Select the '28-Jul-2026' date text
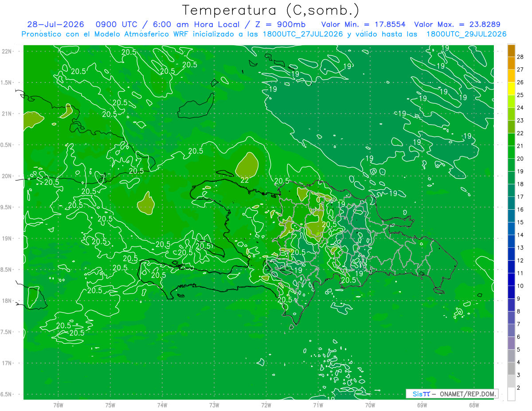 click(55, 24)
